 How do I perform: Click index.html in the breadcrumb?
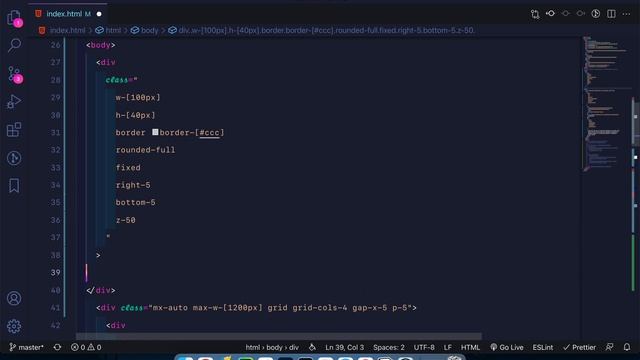pyautogui.click(x=67, y=30)
